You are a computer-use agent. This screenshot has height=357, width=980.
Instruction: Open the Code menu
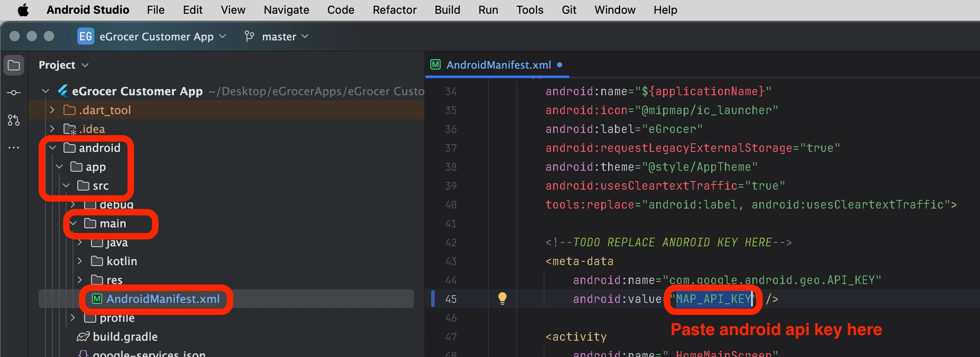tap(341, 9)
